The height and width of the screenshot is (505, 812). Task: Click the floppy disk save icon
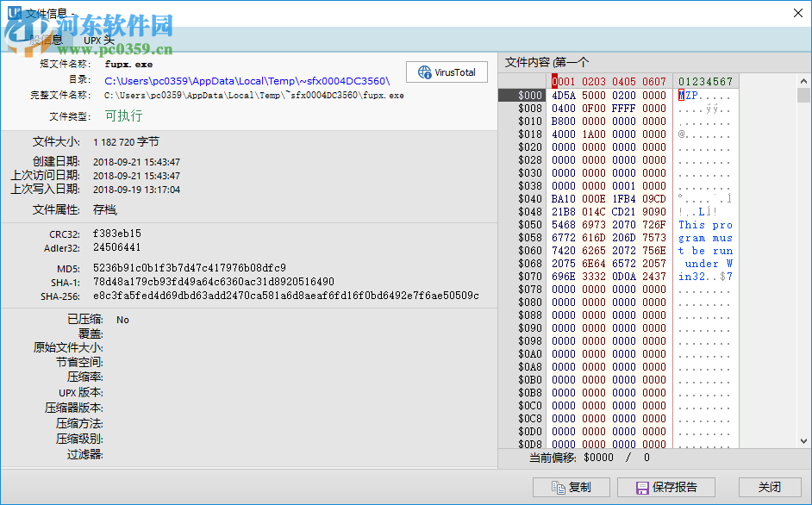click(x=642, y=488)
